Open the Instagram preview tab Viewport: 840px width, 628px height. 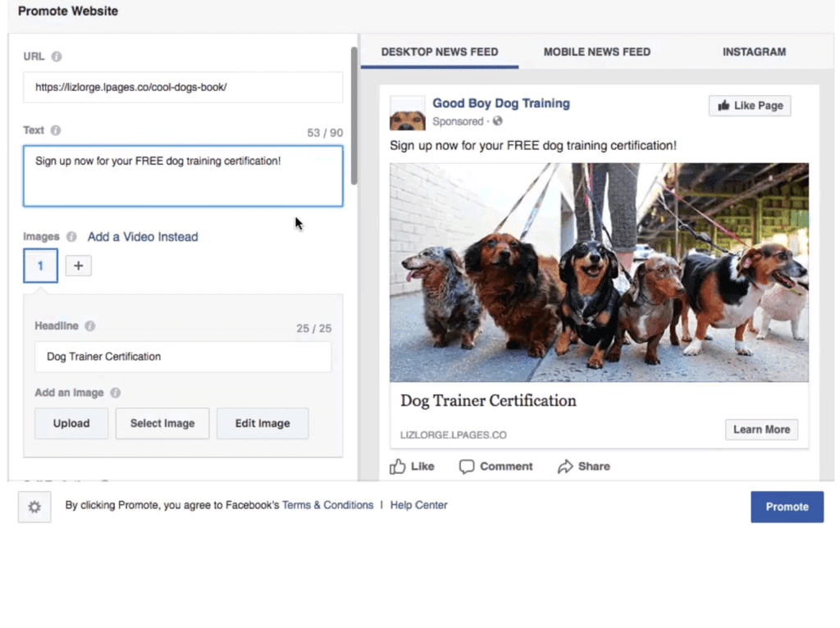click(x=754, y=52)
